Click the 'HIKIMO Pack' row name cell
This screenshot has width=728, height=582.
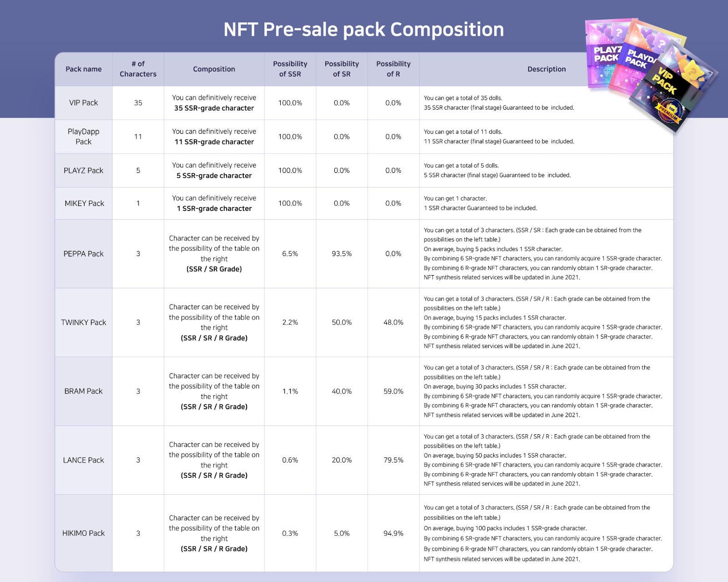click(x=83, y=533)
